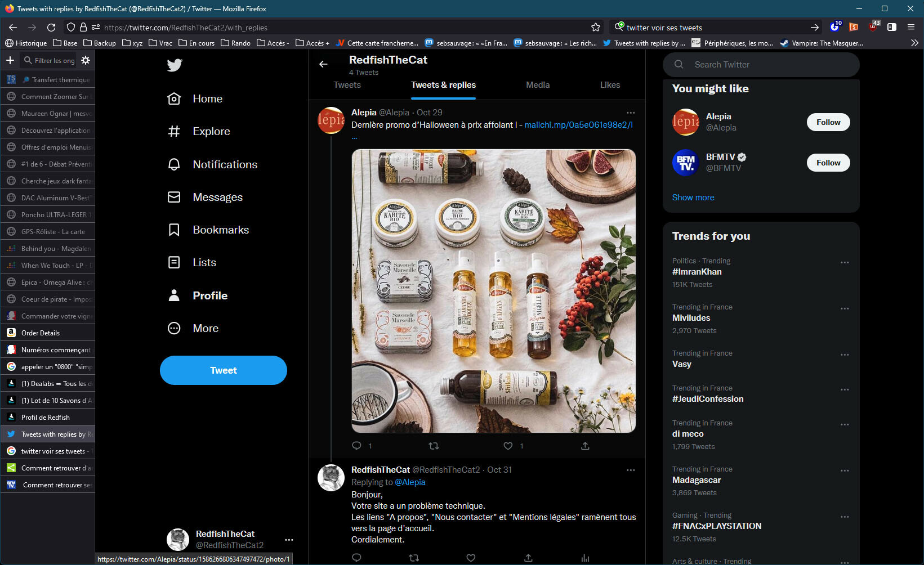Switch to the twitter voir ses tweets tab
The image size is (924, 565).
tap(48, 451)
